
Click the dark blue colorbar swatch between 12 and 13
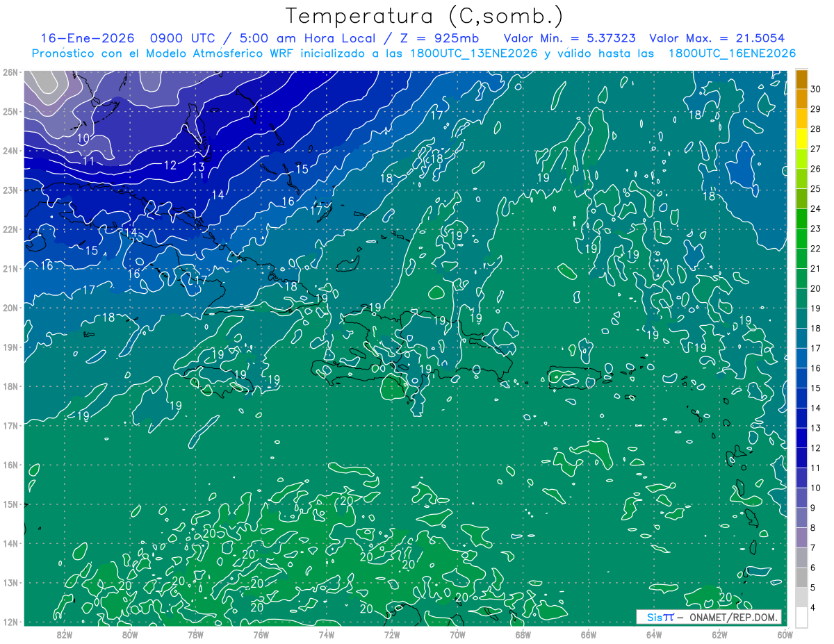tap(802, 437)
